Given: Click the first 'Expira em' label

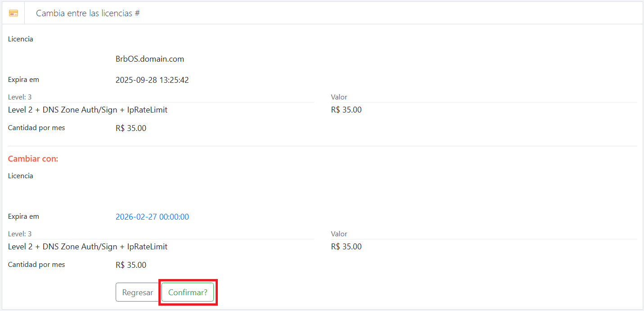Looking at the screenshot, I should coord(23,80).
